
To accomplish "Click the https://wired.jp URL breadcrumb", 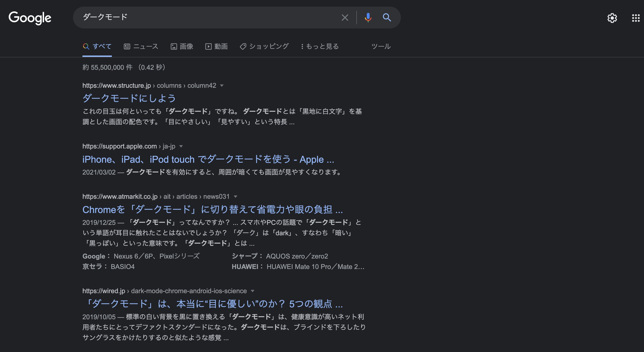I will click(x=164, y=291).
